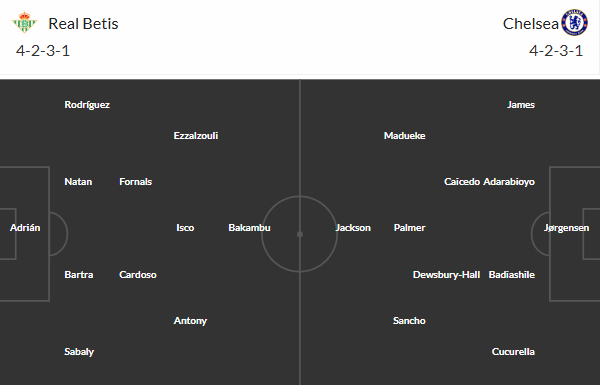Open Madueke's player profile
Image resolution: width=600 pixels, height=385 pixels.
[x=404, y=135]
